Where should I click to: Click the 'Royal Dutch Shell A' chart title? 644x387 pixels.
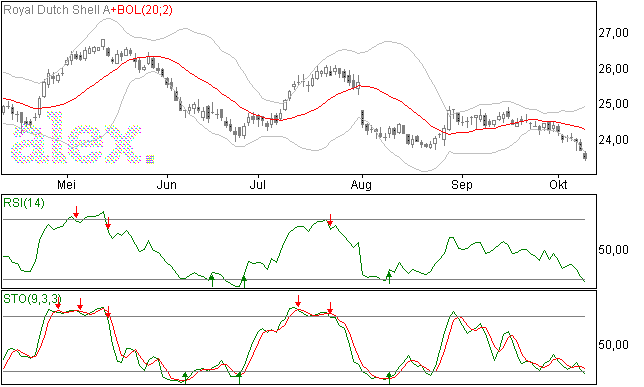pyautogui.click(x=57, y=10)
